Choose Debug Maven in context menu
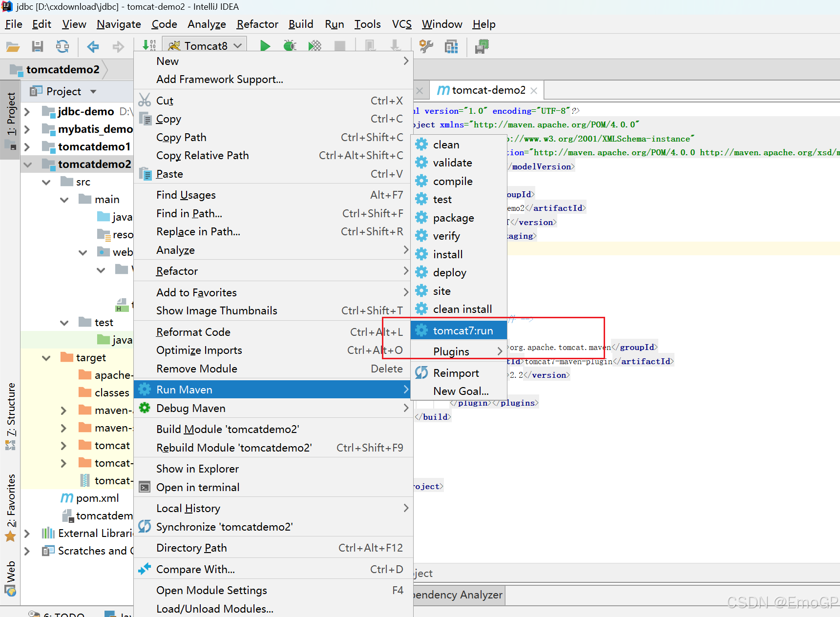 click(x=273, y=408)
